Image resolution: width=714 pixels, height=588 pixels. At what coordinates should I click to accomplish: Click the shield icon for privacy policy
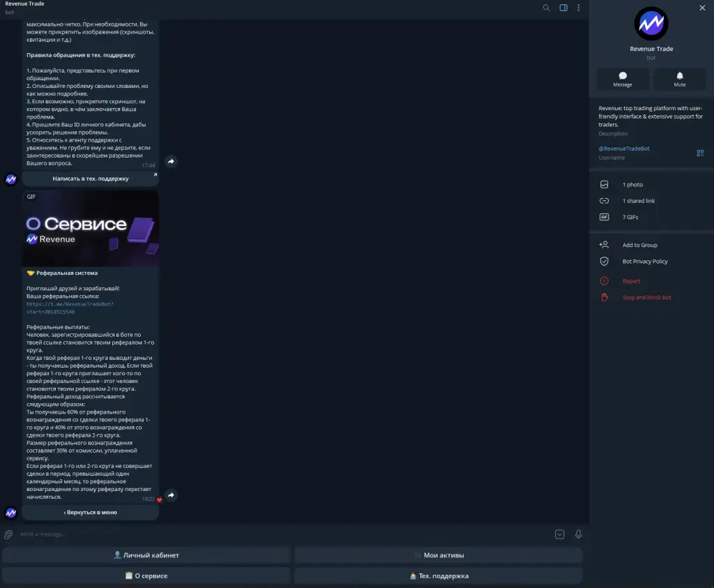click(x=605, y=262)
